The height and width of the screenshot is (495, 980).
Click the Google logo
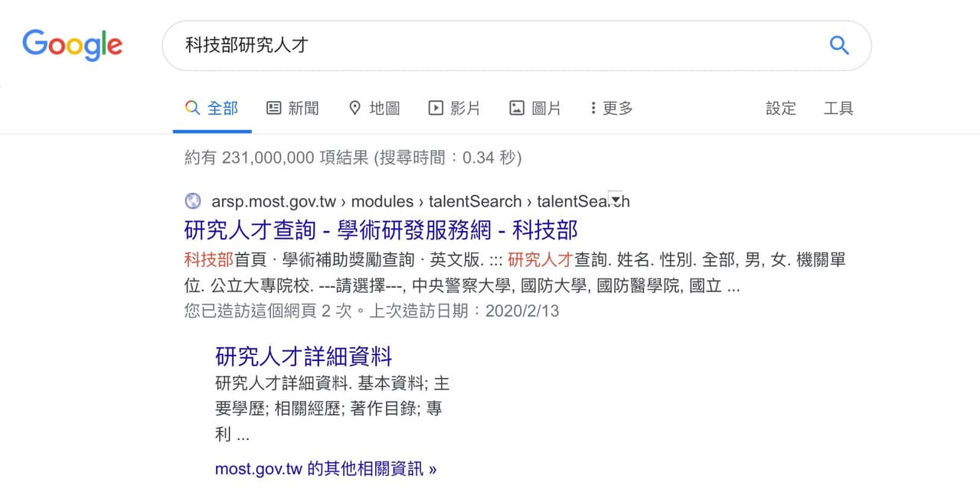coord(72,45)
